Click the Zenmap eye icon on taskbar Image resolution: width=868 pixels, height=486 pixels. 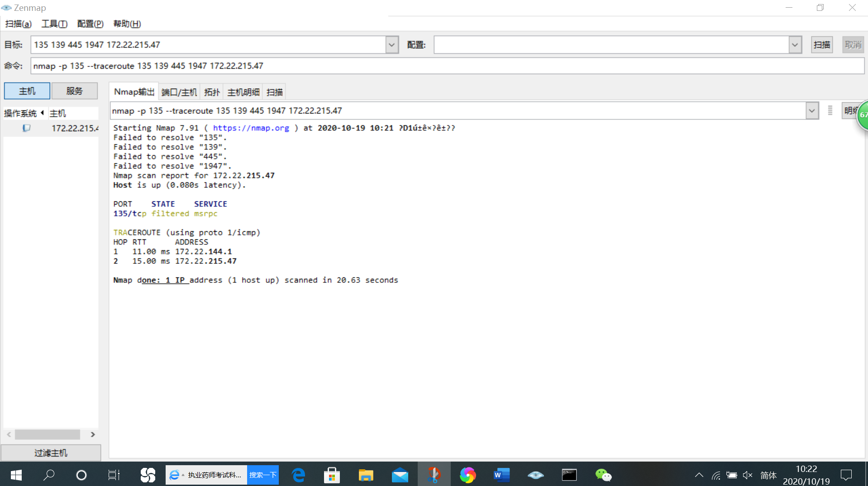click(x=536, y=475)
